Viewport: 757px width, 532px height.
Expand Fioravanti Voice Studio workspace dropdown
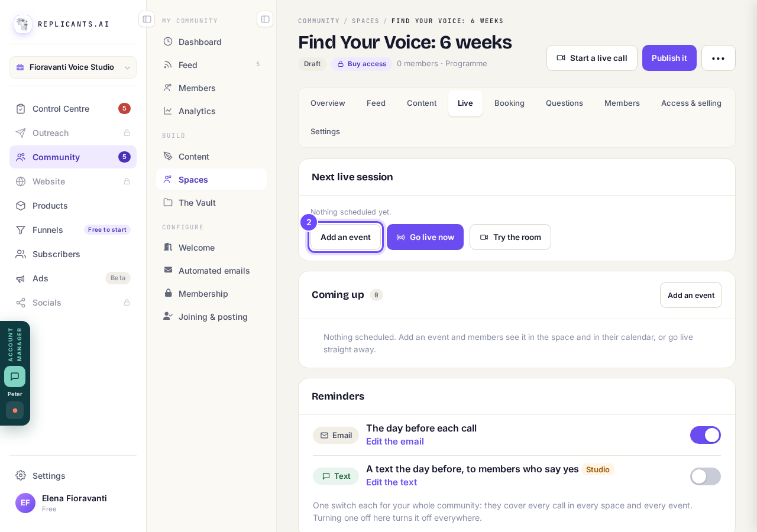point(73,67)
